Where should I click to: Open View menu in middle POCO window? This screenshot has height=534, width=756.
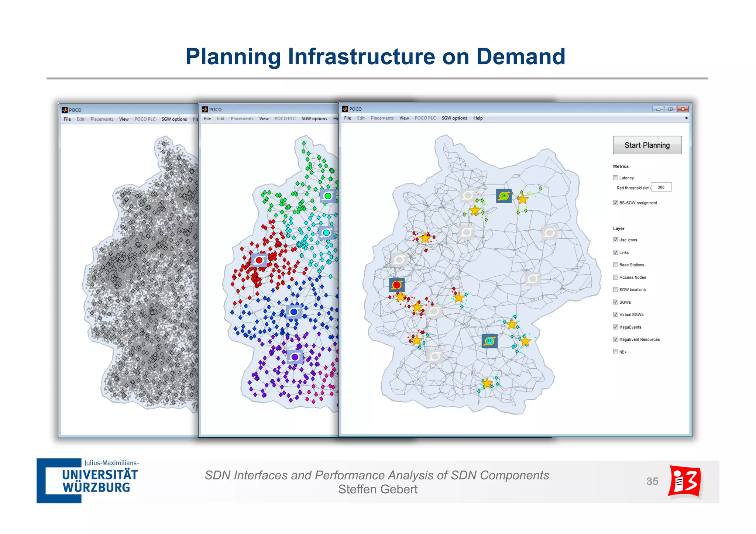[x=264, y=118]
